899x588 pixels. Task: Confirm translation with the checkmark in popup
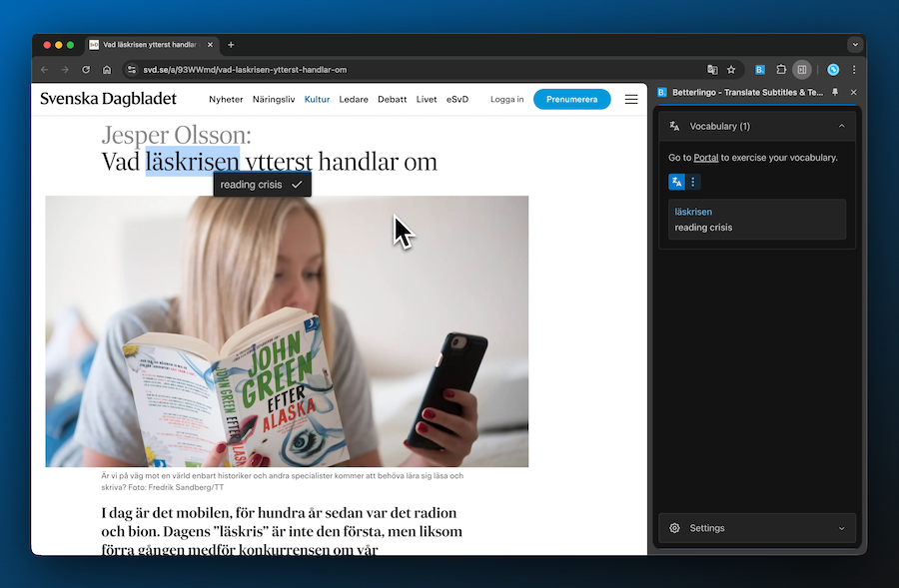(297, 185)
